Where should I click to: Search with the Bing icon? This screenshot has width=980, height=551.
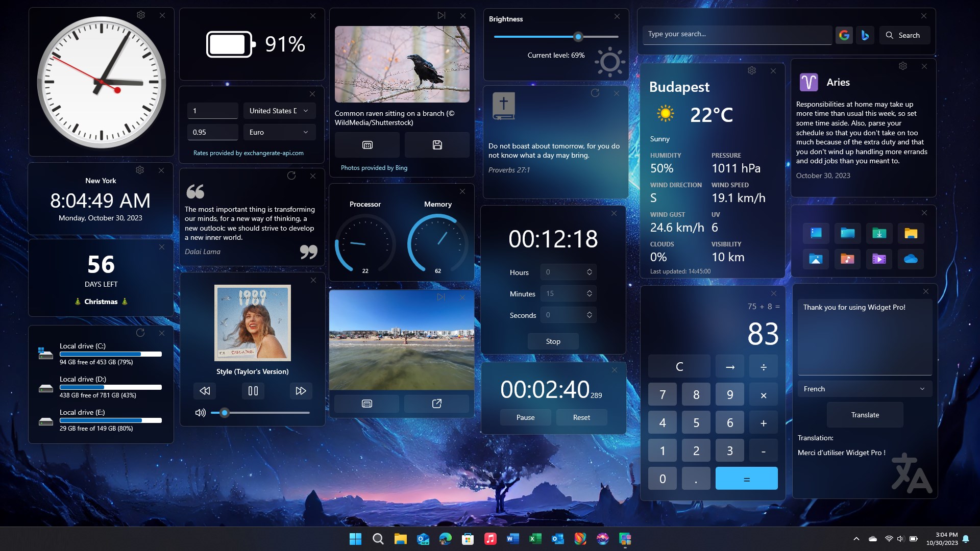pyautogui.click(x=865, y=35)
